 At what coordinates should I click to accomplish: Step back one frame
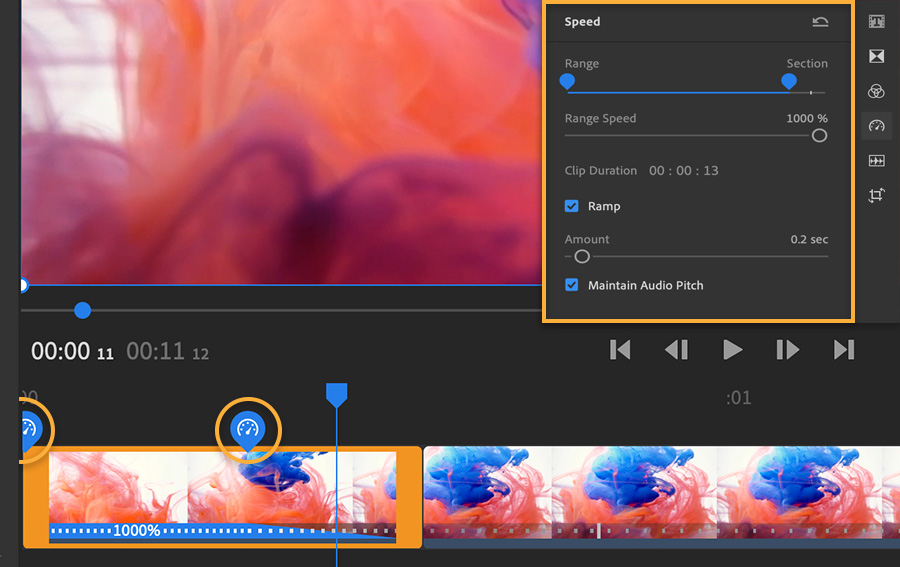pos(676,349)
